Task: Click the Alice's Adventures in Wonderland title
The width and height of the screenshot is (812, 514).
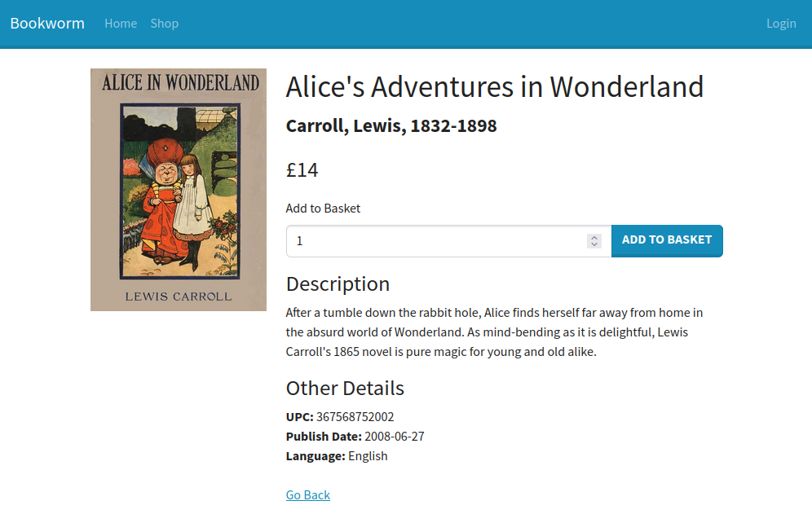Action: (494, 86)
